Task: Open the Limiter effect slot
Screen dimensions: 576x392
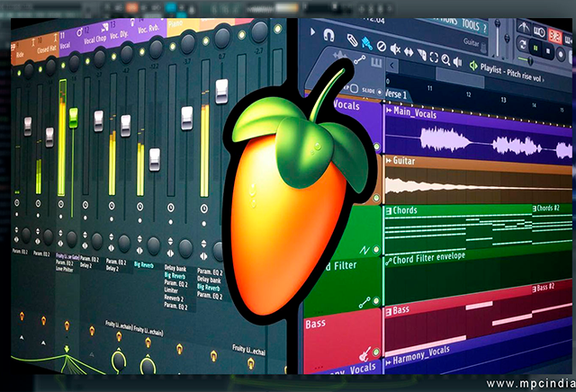Action: (171, 290)
